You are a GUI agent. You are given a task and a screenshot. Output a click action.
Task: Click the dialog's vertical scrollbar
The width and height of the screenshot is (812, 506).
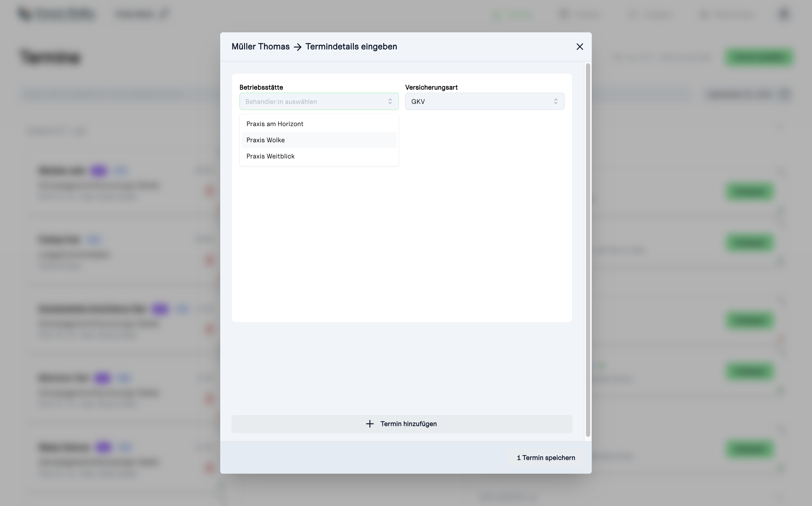588,250
